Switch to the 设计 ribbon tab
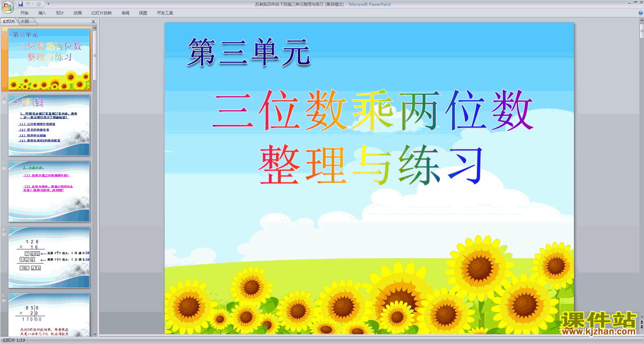 coord(60,13)
